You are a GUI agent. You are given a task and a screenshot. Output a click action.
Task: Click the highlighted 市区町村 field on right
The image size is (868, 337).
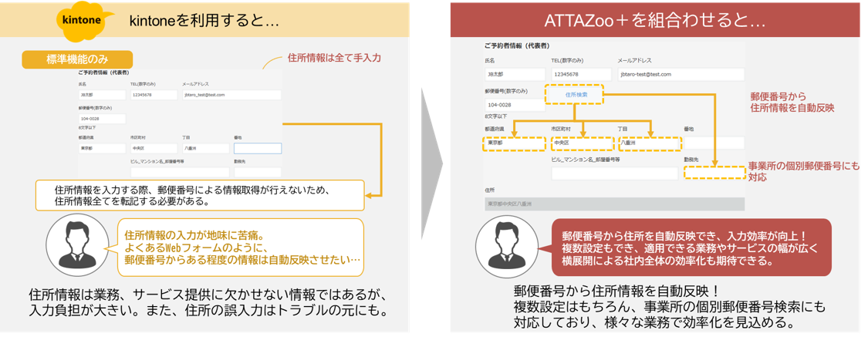pos(580,143)
